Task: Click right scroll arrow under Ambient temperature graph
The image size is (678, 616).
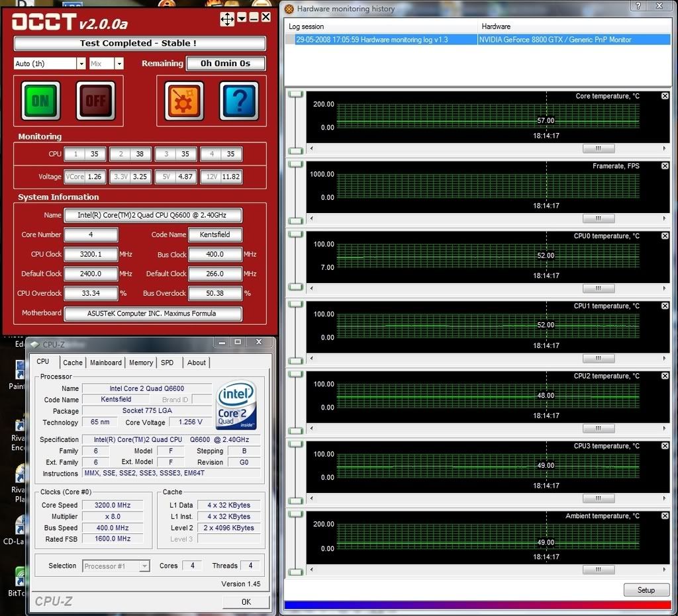Action: [665, 569]
